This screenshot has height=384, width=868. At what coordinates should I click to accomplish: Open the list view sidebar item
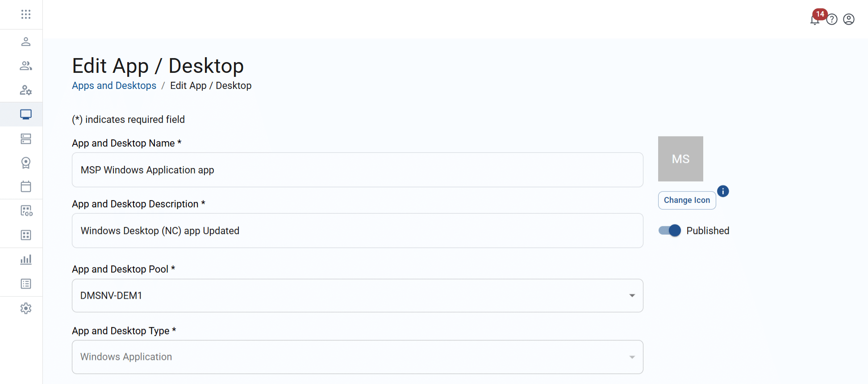point(26,284)
